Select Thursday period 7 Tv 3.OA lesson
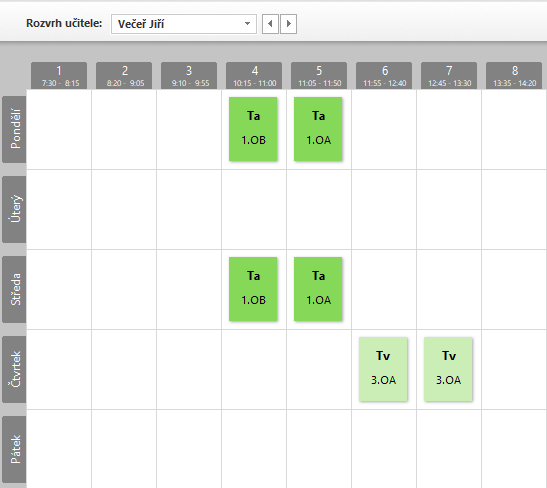The image size is (547, 488). 448,369
